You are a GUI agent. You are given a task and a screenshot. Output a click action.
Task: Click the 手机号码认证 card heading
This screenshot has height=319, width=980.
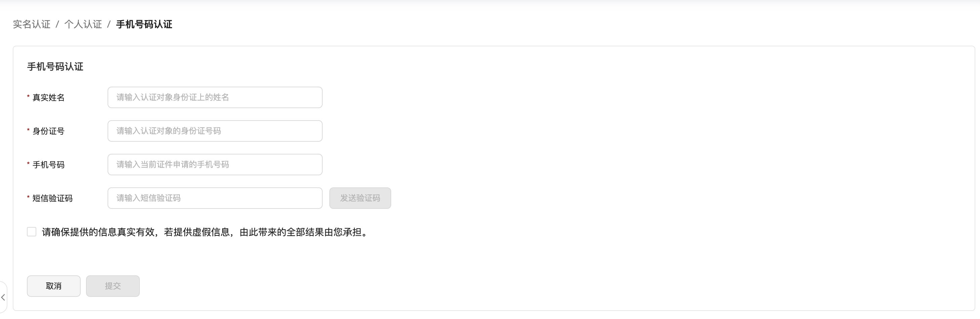[55, 67]
